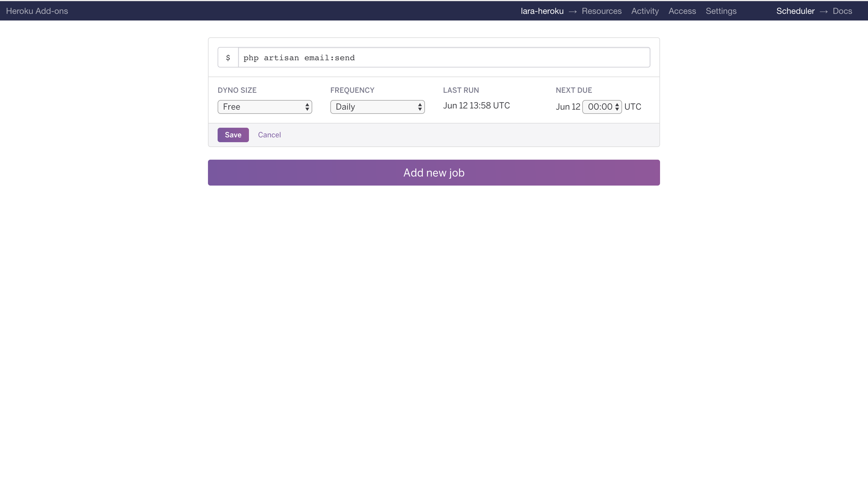
Task: Open the Activity tab
Action: pyautogui.click(x=645, y=11)
